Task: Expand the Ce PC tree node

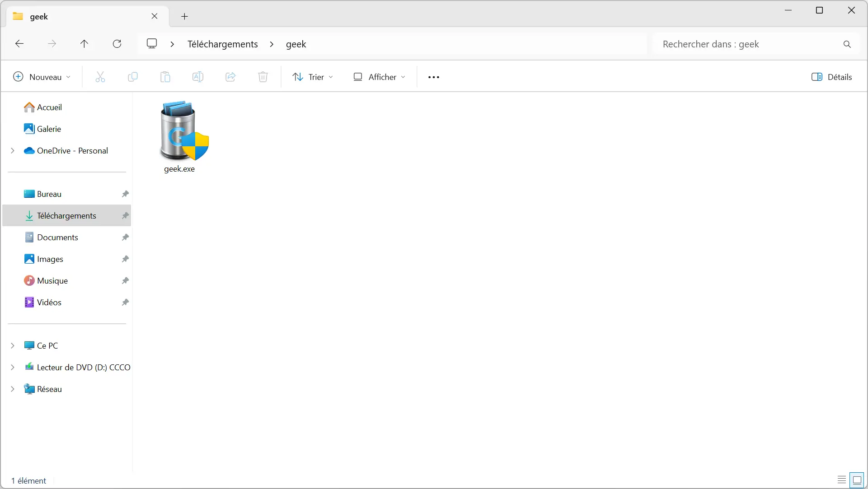Action: (13, 346)
